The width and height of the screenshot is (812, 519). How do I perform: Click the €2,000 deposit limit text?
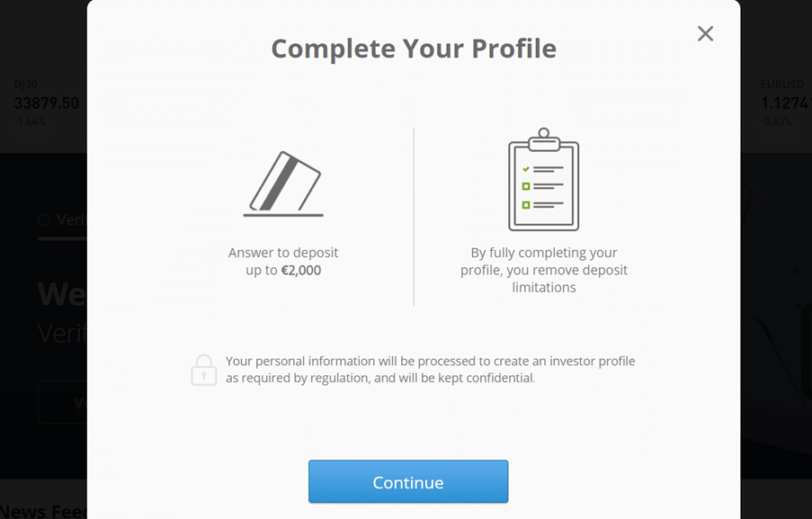301,271
